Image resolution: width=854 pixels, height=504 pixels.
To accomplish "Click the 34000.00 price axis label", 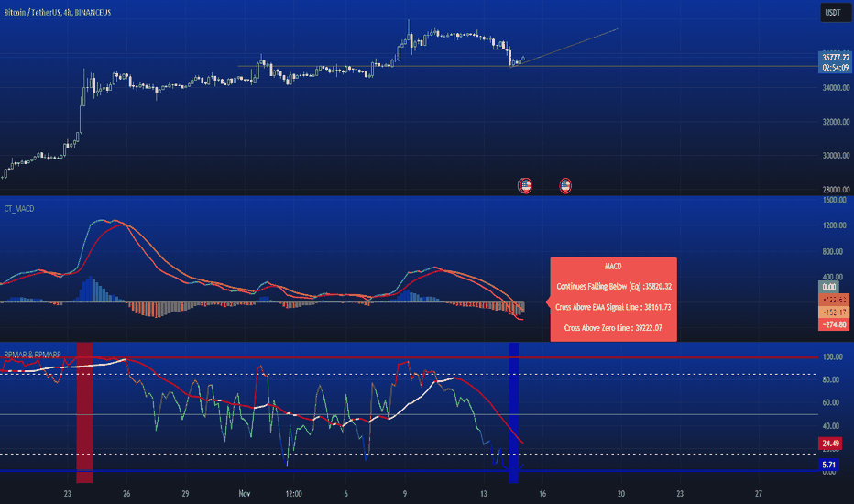I will point(836,87).
